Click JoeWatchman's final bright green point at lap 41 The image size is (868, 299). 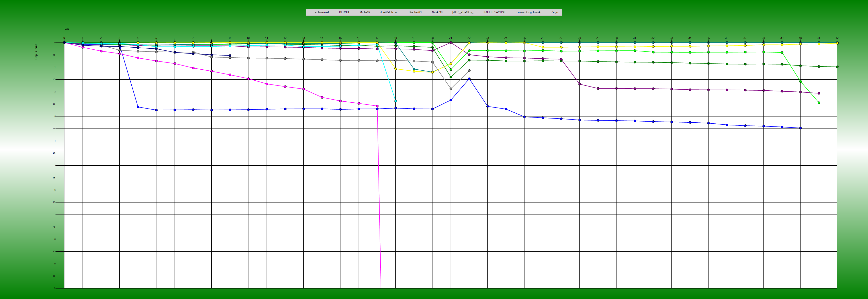(819, 103)
